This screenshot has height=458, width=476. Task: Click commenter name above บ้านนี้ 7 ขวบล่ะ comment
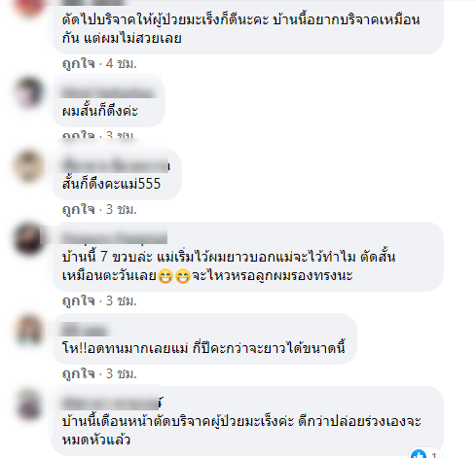coord(114,238)
